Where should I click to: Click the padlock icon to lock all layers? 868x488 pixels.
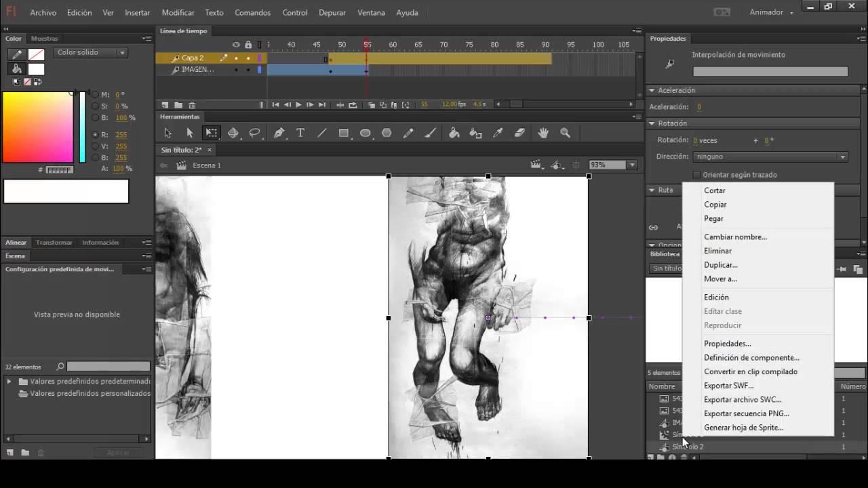pyautogui.click(x=248, y=45)
